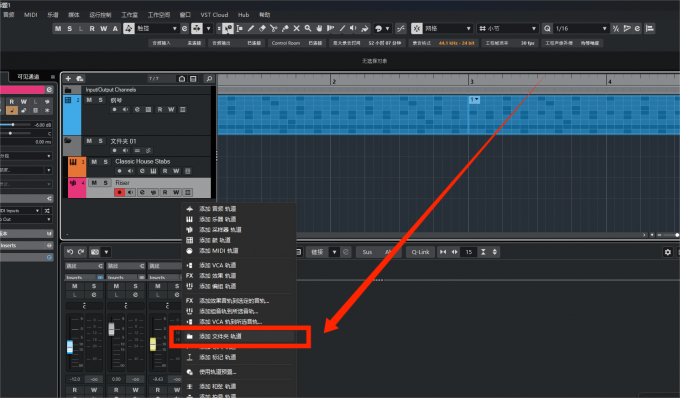Open the MIDI menu in menu bar
The height and width of the screenshot is (398, 680).
coord(30,15)
